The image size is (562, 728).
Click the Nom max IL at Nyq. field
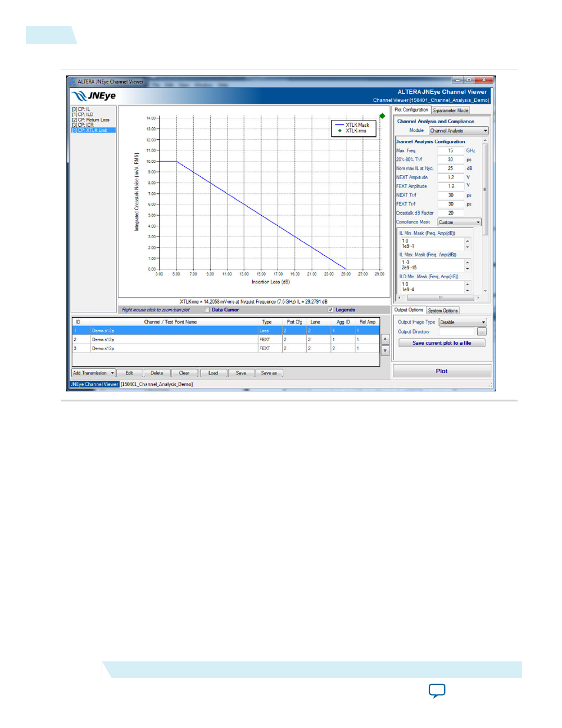(x=451, y=169)
